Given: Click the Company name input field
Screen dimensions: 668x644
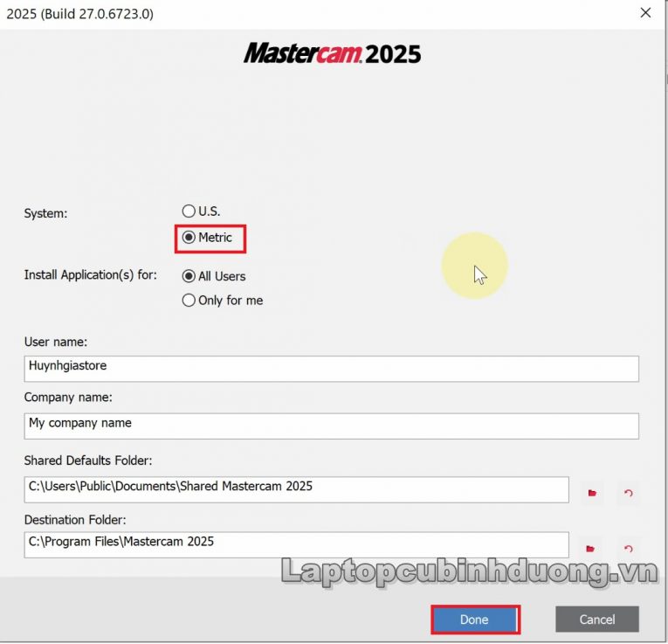Looking at the screenshot, I should coord(331,426).
